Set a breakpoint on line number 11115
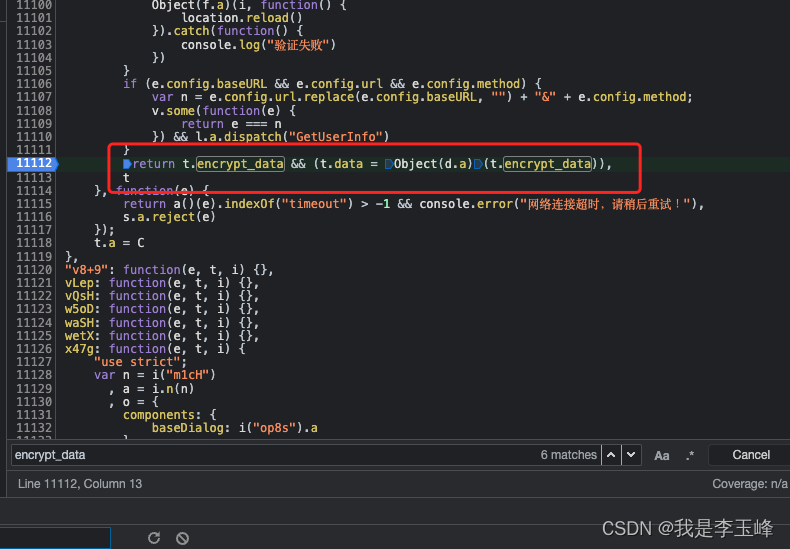Image resolution: width=790 pixels, height=549 pixels. point(34,203)
